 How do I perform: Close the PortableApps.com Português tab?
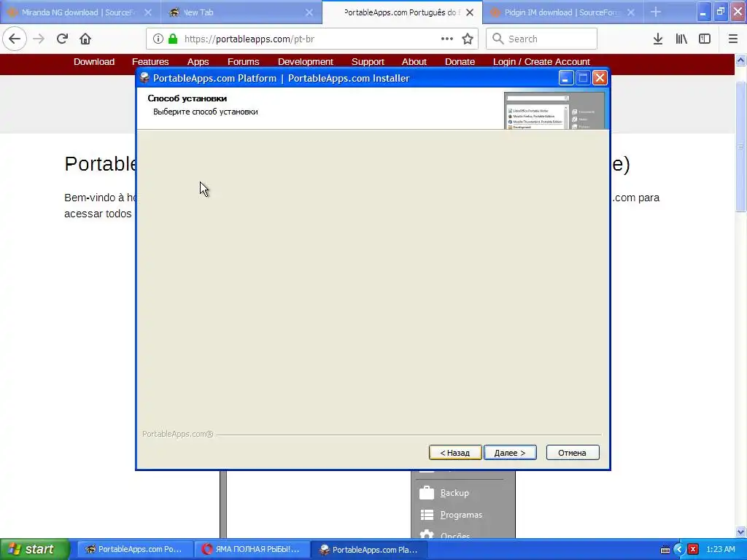coord(470,12)
